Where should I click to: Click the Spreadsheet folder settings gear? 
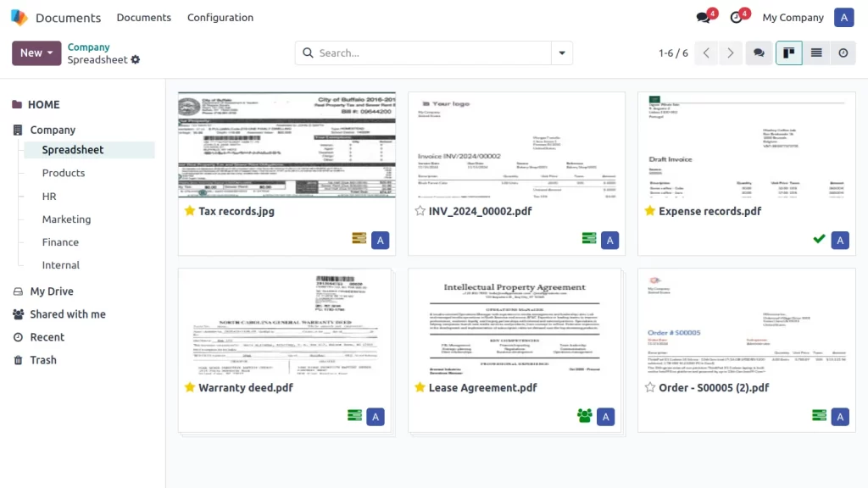pos(136,60)
